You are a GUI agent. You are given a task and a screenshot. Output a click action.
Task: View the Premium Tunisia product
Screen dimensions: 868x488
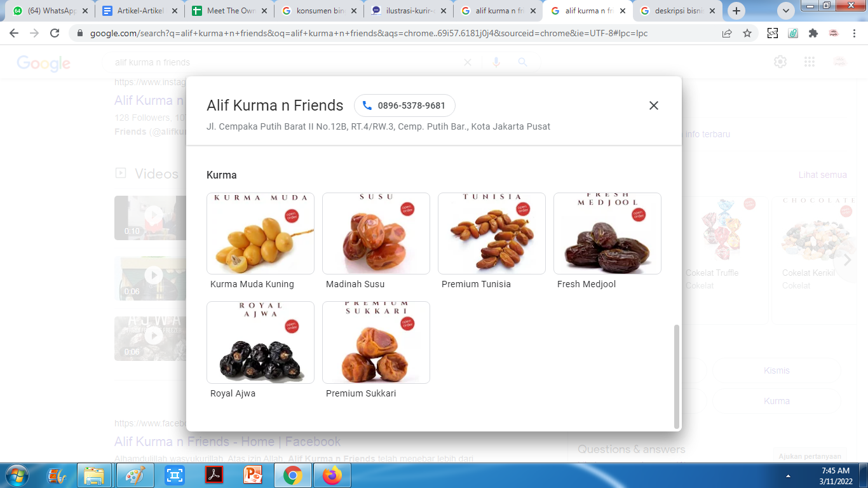pyautogui.click(x=492, y=233)
